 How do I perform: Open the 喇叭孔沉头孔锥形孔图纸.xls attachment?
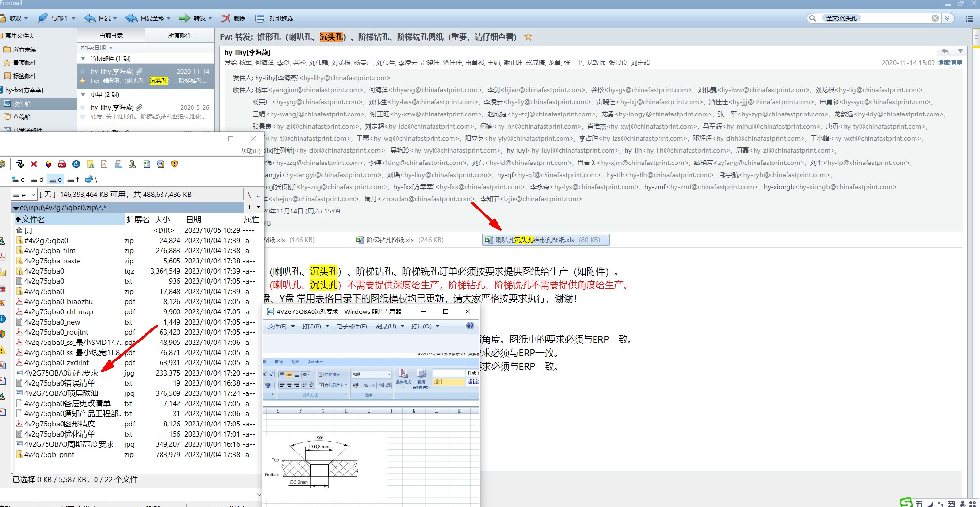click(x=546, y=240)
